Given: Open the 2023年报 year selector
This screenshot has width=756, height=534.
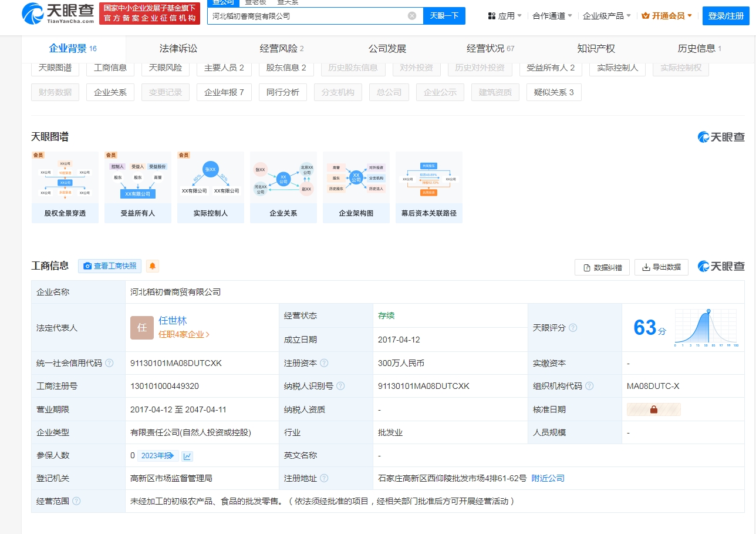Looking at the screenshot, I should pos(155,456).
